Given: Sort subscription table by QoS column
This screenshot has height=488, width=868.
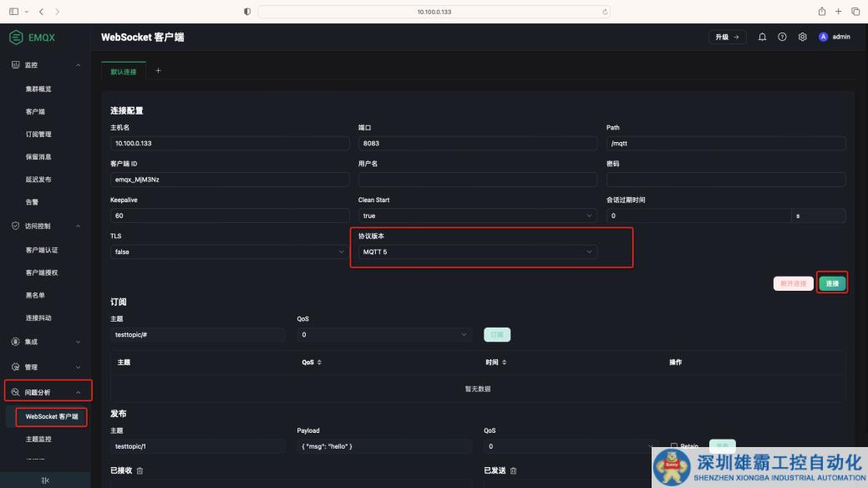Looking at the screenshot, I should coord(319,362).
